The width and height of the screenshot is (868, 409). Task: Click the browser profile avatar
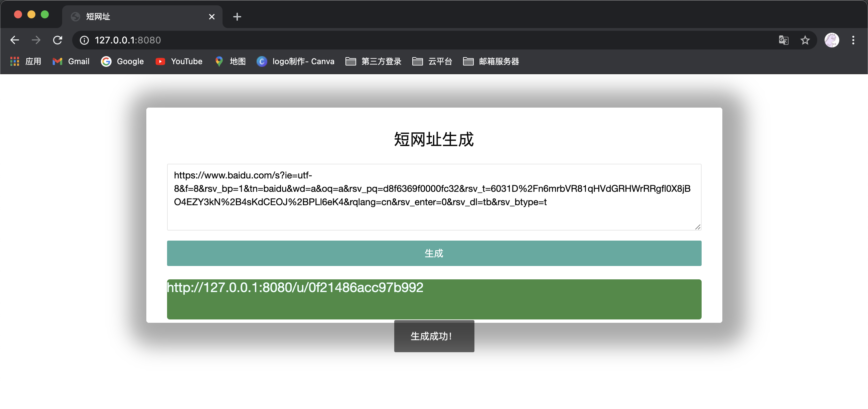(x=831, y=40)
